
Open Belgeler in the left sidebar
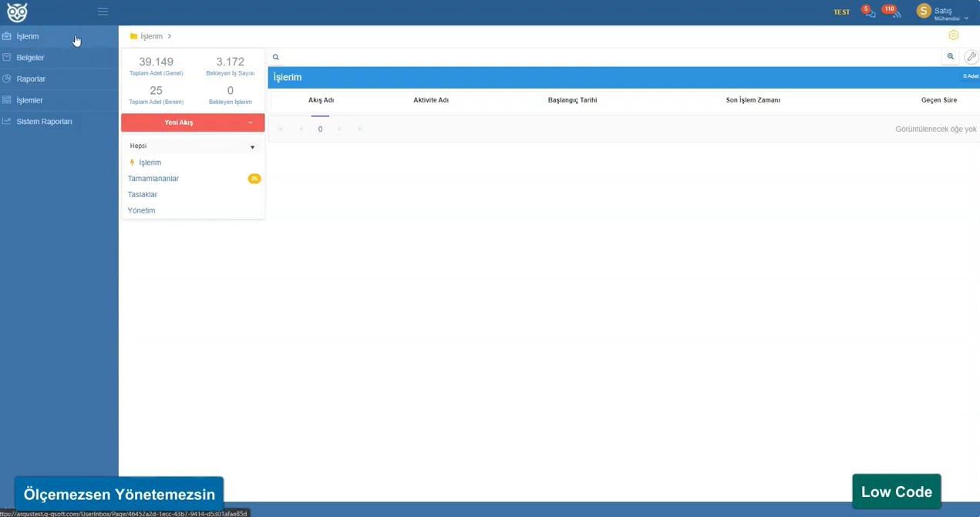click(x=59, y=58)
